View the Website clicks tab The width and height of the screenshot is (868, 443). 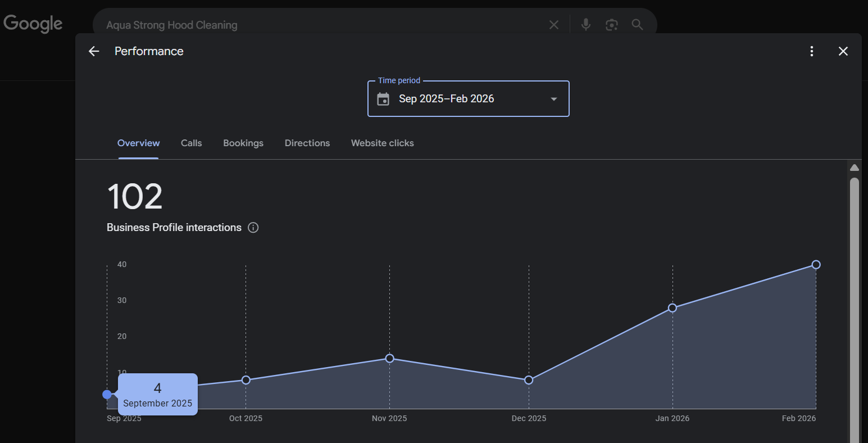coord(382,143)
